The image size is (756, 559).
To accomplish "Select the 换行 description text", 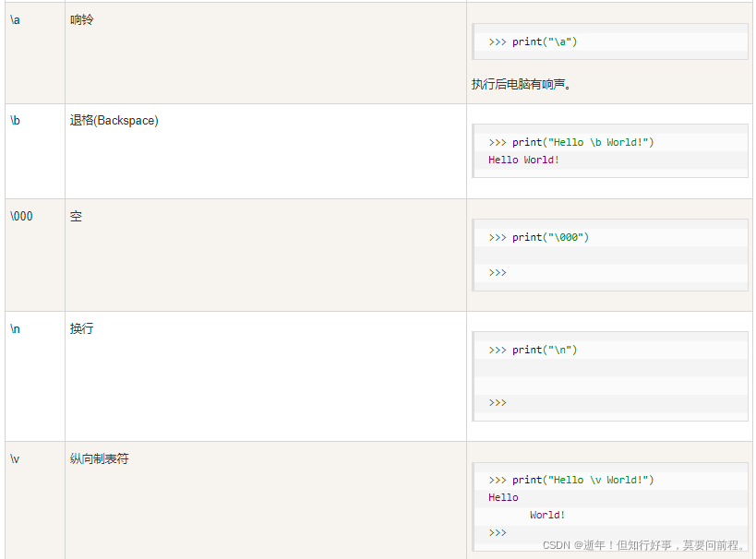I will tap(81, 328).
